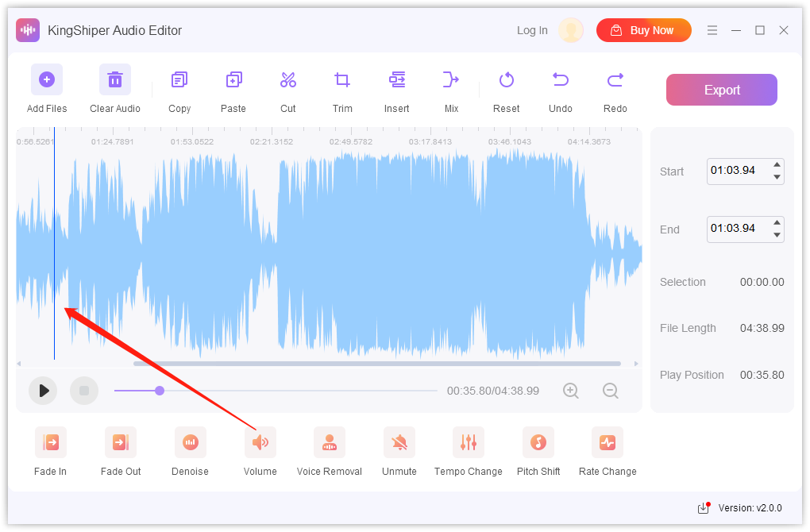Click the timeline at marker 03:17.8413
The width and height of the screenshot is (810, 532).
coord(430,141)
